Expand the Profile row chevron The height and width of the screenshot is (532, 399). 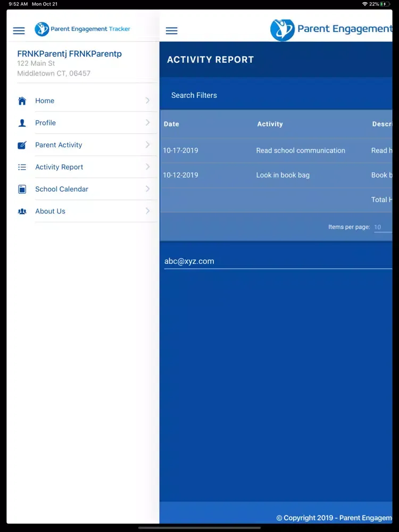tap(147, 122)
